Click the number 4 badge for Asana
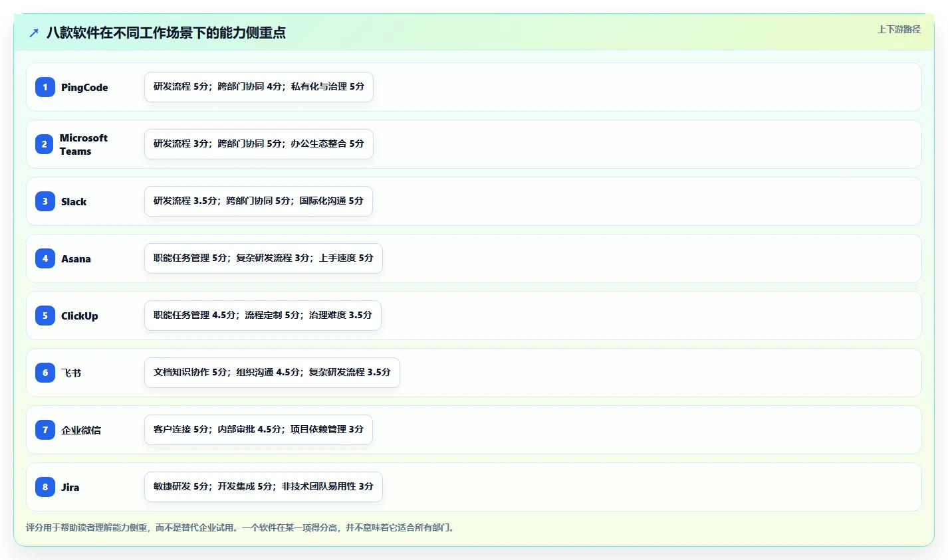Image resolution: width=948 pixels, height=560 pixels. point(45,258)
